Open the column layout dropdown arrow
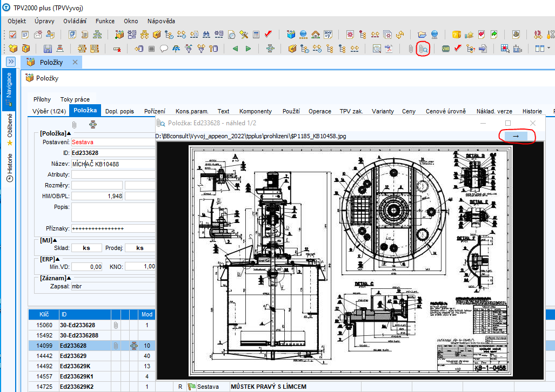 click(x=549, y=49)
